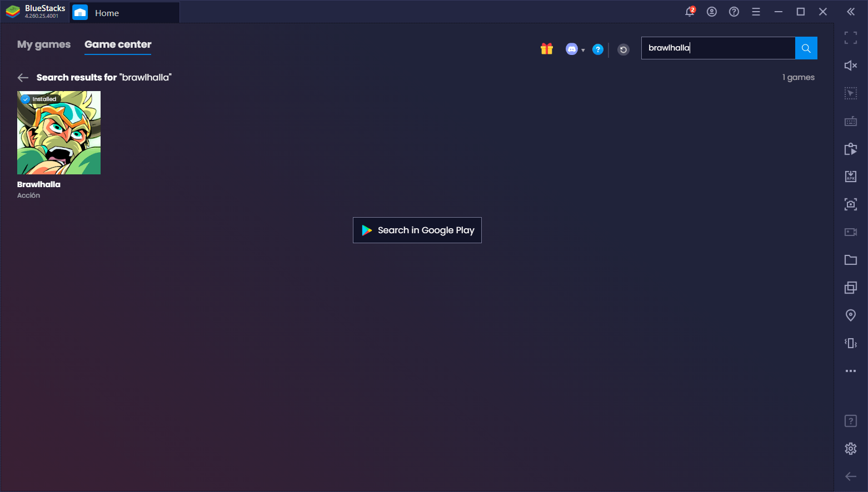Click the '1 games' result count
This screenshot has width=868, height=492.
(799, 77)
